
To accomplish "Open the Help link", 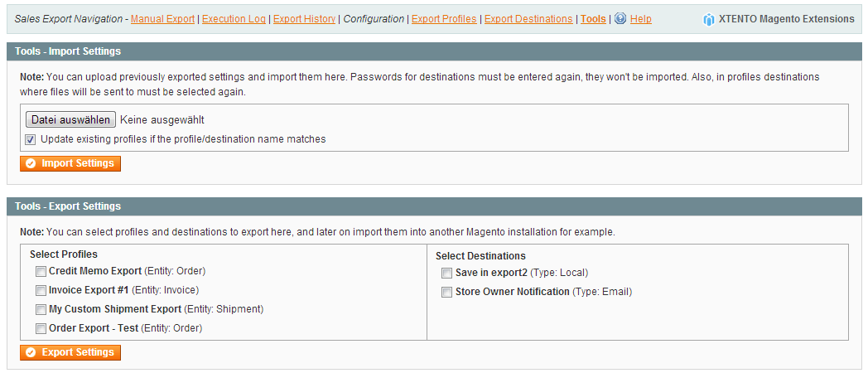I will 641,19.
